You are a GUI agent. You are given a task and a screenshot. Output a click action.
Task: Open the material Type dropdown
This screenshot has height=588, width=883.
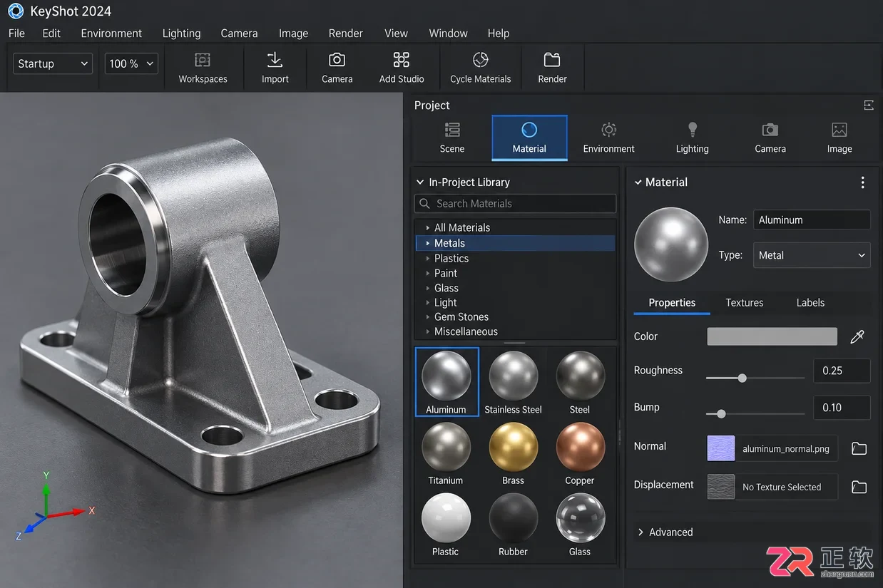tap(812, 255)
